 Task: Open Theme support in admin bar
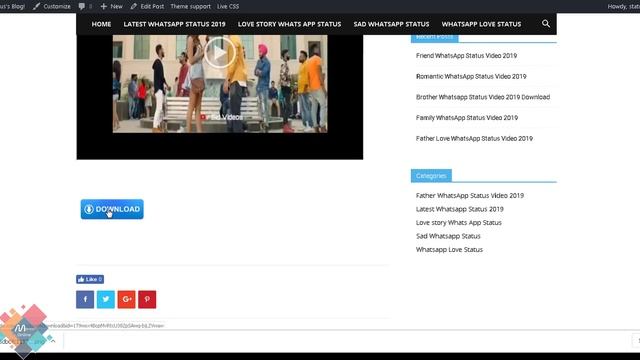(190, 7)
